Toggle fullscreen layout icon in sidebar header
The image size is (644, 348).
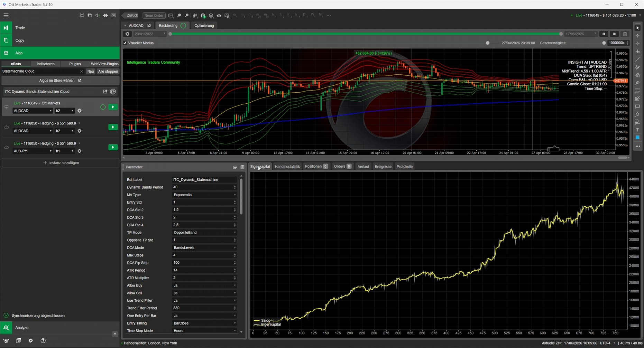pos(82,15)
